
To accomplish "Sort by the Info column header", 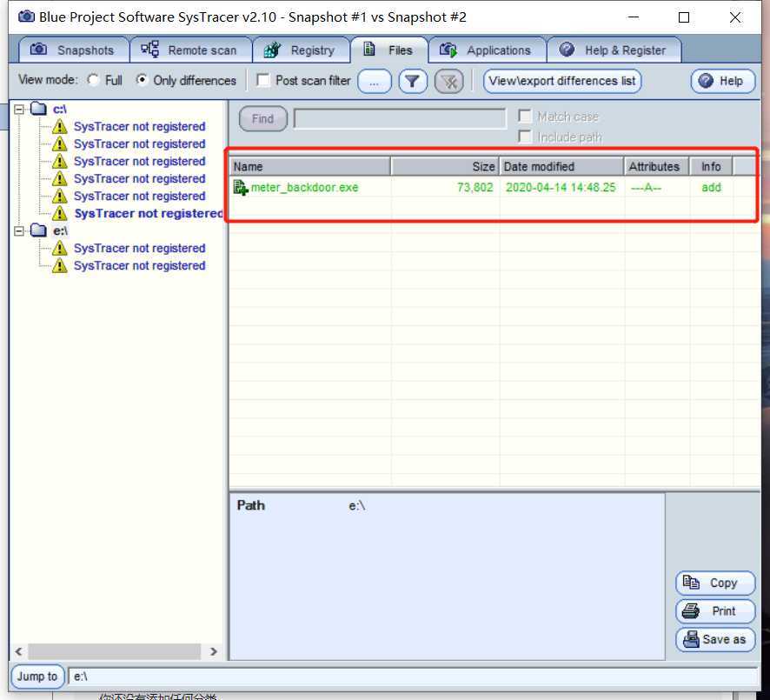I will [711, 167].
